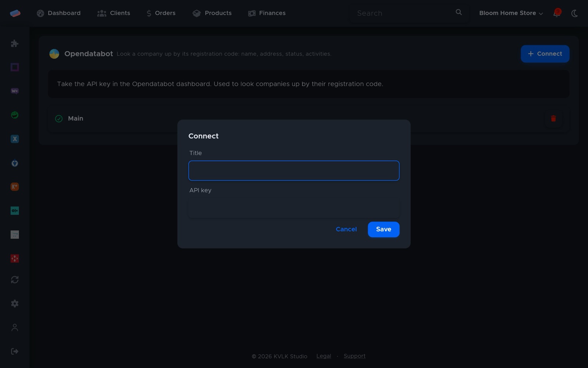Viewport: 588px width, 368px height.
Task: Click the blue Connect button
Action: point(545,54)
